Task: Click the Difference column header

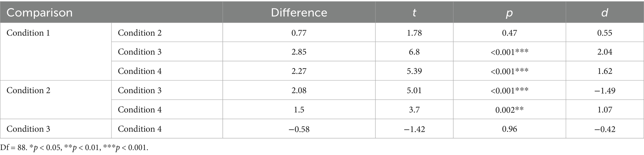Action: pos(299,13)
